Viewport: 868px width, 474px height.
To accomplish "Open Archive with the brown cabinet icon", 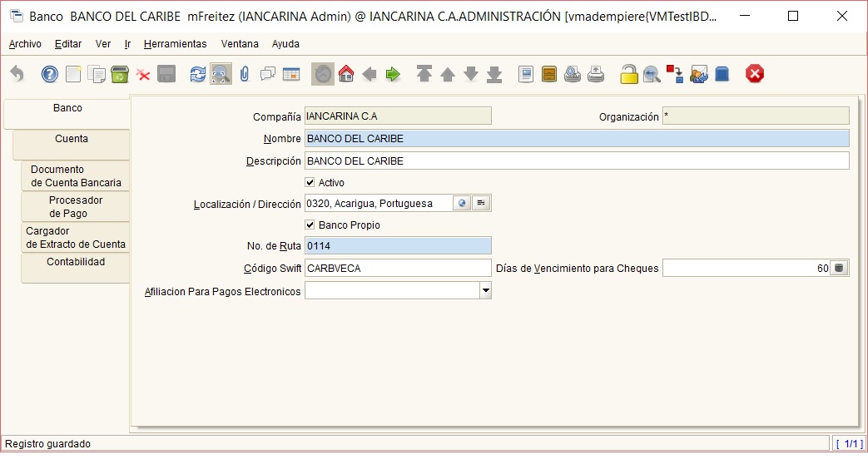I will point(549,73).
